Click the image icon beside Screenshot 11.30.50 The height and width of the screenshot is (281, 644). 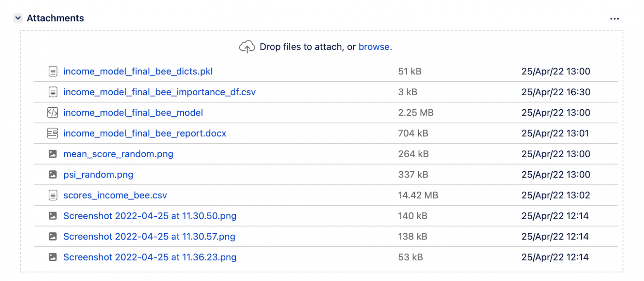click(x=52, y=216)
